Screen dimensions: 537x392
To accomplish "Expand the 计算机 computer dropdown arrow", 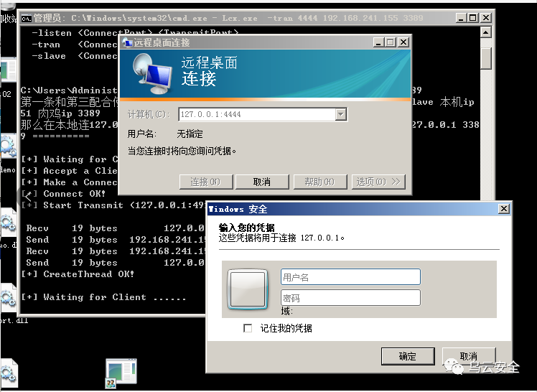I will tap(341, 114).
